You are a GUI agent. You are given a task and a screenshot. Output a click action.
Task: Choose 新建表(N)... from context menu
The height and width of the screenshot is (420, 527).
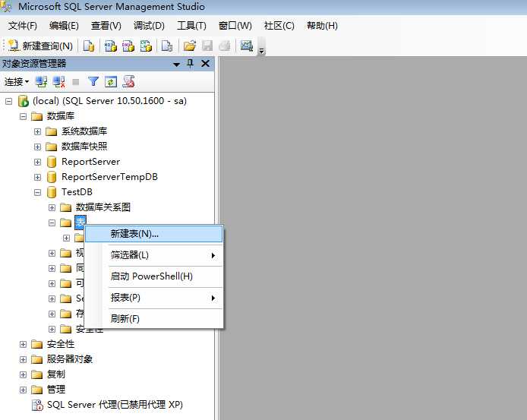(x=154, y=234)
